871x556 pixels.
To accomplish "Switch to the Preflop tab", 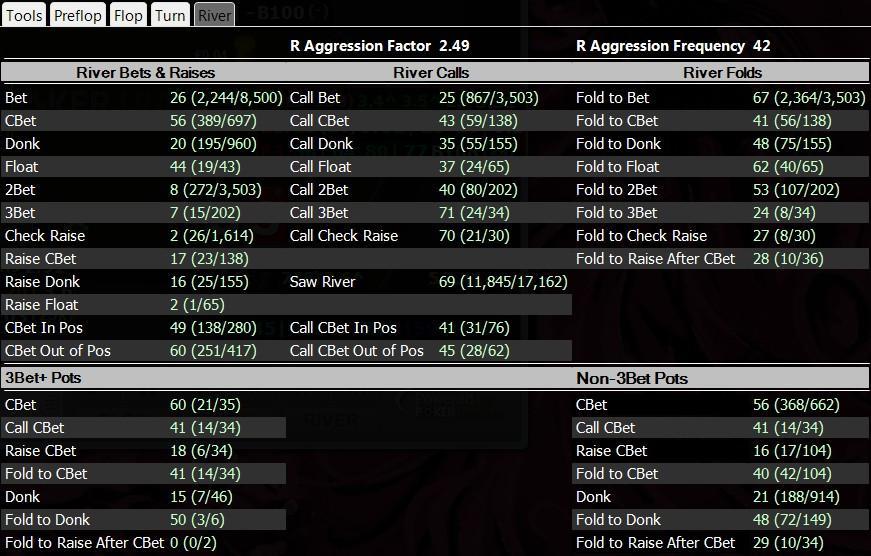I will [x=78, y=14].
